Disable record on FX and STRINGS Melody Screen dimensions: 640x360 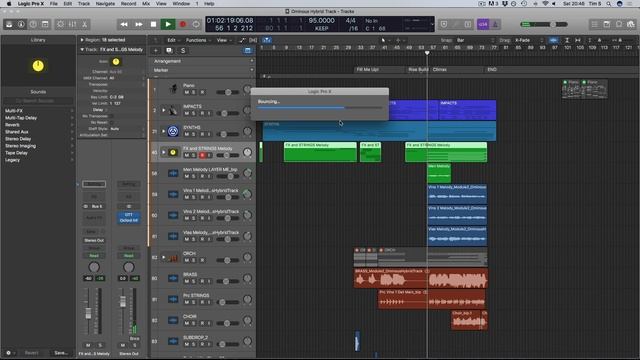pos(202,156)
